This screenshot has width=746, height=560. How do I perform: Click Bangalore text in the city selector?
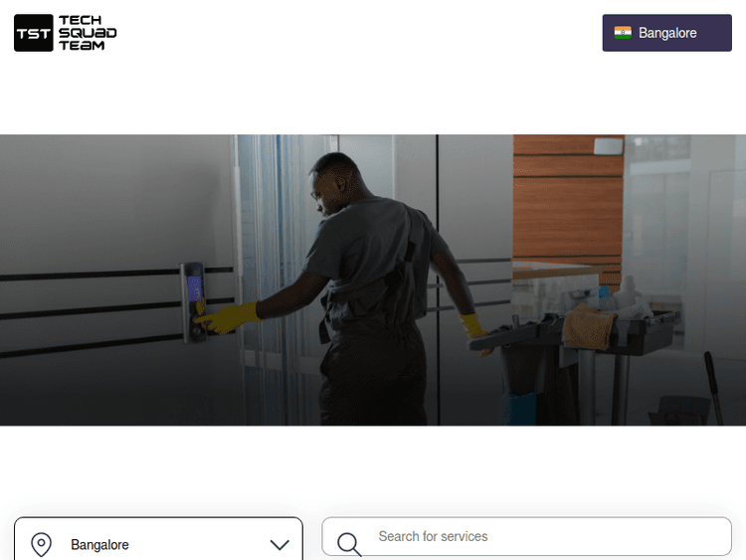(99, 545)
